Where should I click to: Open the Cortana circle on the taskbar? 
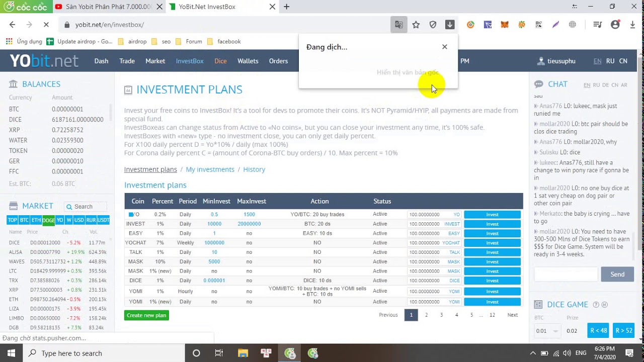pos(196,353)
